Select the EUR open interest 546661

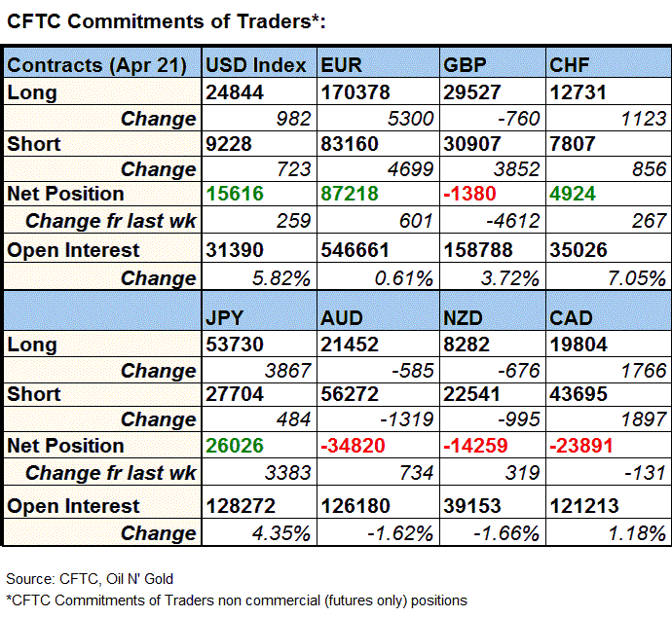pyautogui.click(x=358, y=249)
